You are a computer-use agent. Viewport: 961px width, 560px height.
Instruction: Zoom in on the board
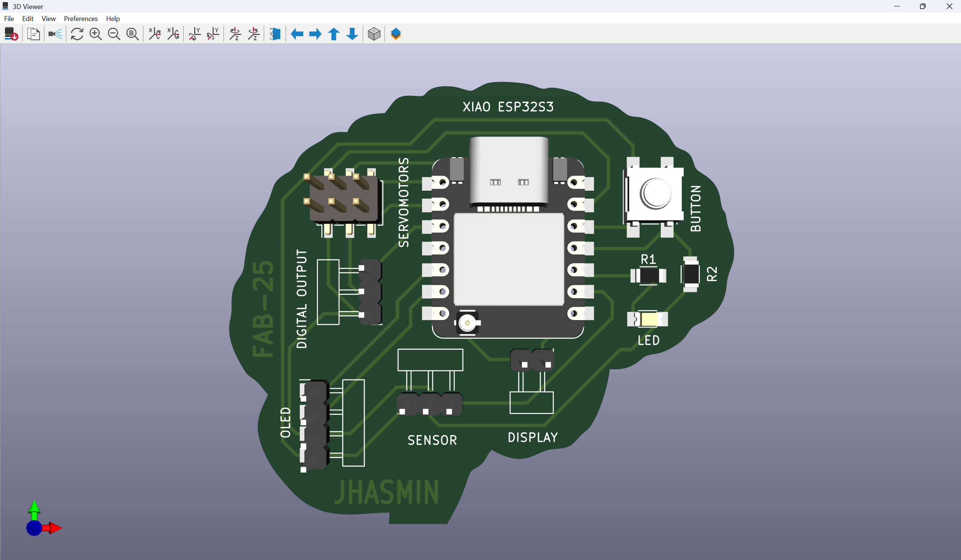tap(95, 34)
